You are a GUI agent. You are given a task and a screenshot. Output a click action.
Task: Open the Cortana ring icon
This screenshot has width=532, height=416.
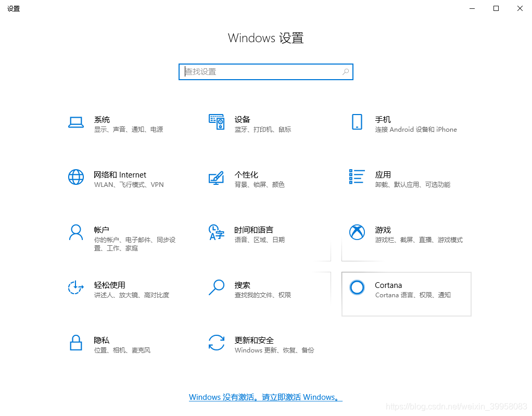point(357,287)
